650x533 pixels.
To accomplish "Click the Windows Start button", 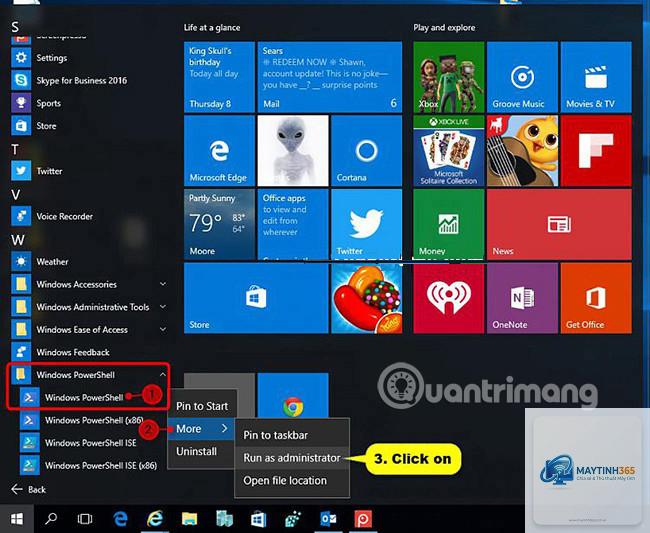I will point(17,519).
